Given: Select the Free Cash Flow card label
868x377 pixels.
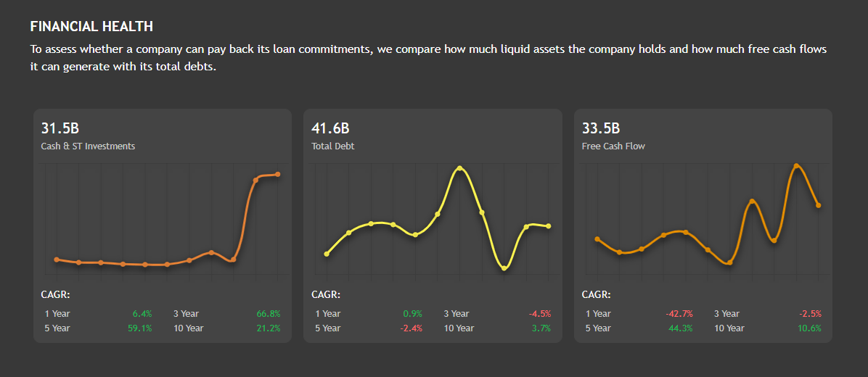Looking at the screenshot, I should (613, 146).
